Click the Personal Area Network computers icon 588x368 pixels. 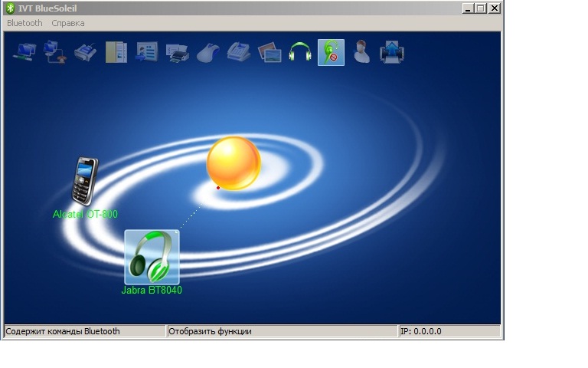24,53
